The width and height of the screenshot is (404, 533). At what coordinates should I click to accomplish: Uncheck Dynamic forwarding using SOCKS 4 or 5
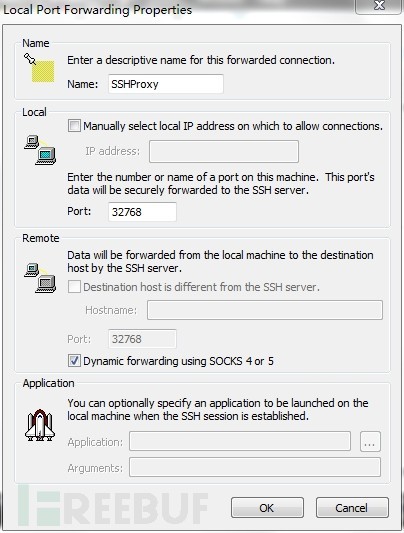pos(74,361)
